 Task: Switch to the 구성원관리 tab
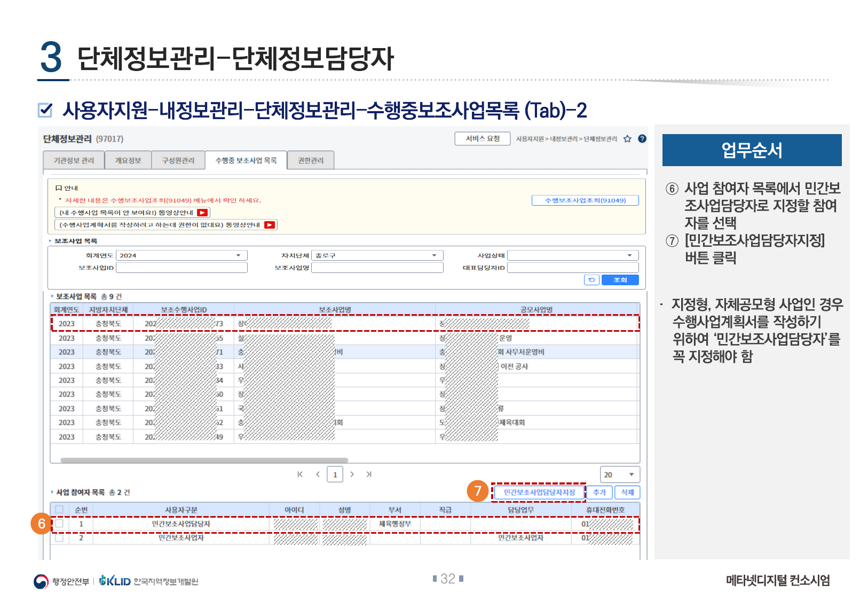point(178,160)
